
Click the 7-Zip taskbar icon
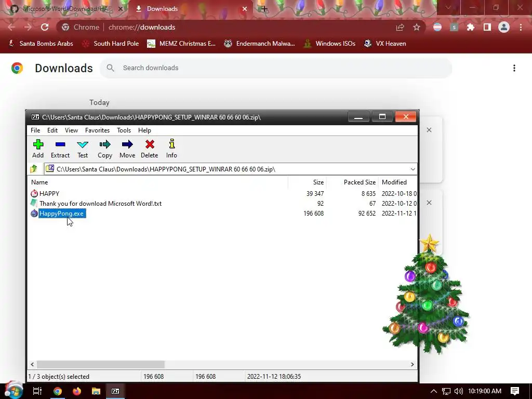(115, 391)
